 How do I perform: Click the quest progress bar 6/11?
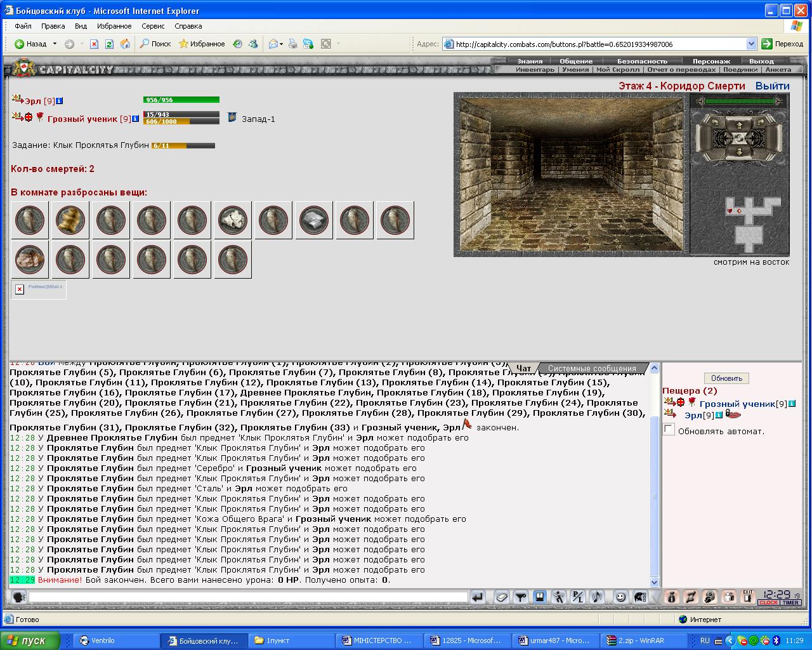click(x=183, y=145)
